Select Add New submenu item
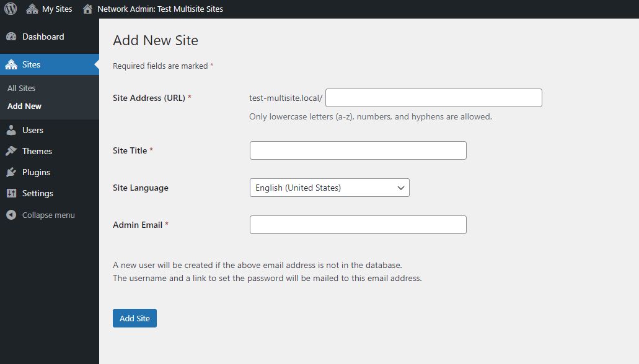Screen dimensions: 639x364 pyautogui.click(x=24, y=106)
